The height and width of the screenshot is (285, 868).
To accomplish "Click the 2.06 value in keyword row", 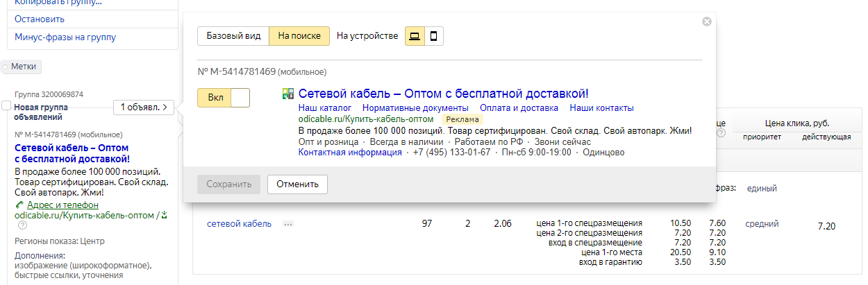I will [x=502, y=224].
